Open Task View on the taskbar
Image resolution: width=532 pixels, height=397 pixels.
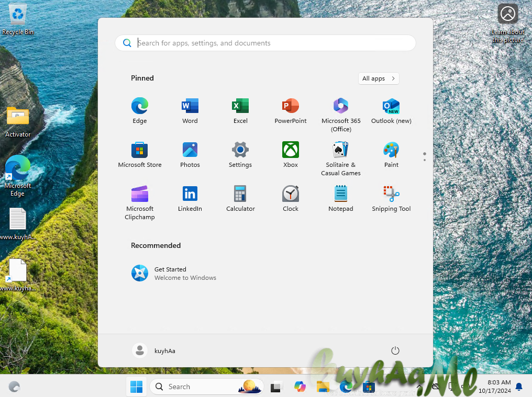coord(276,387)
